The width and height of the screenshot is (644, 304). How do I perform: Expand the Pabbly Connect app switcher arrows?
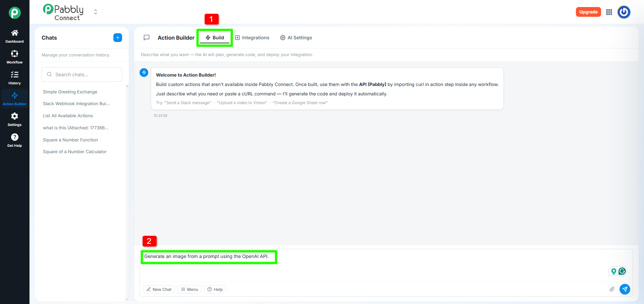tap(96, 12)
